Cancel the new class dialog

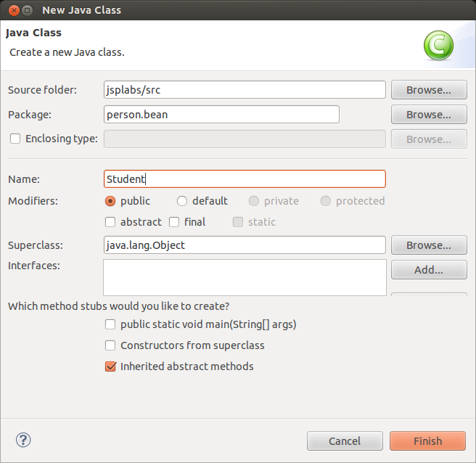345,441
